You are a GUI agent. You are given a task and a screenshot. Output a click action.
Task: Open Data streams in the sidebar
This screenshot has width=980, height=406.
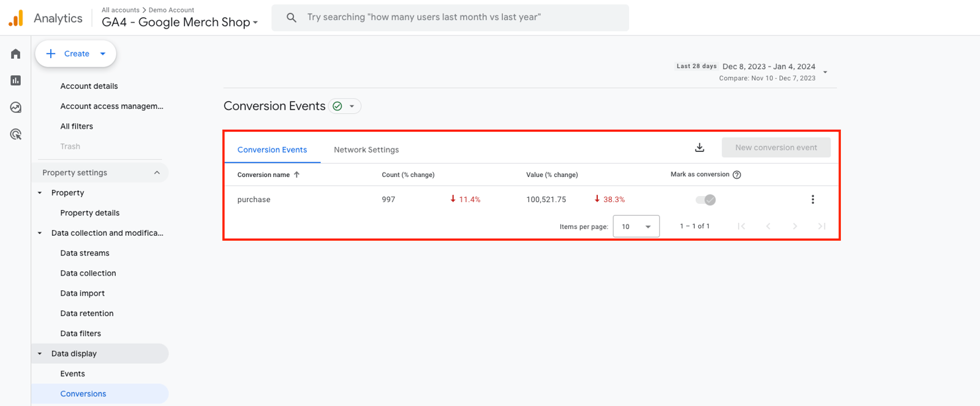85,253
